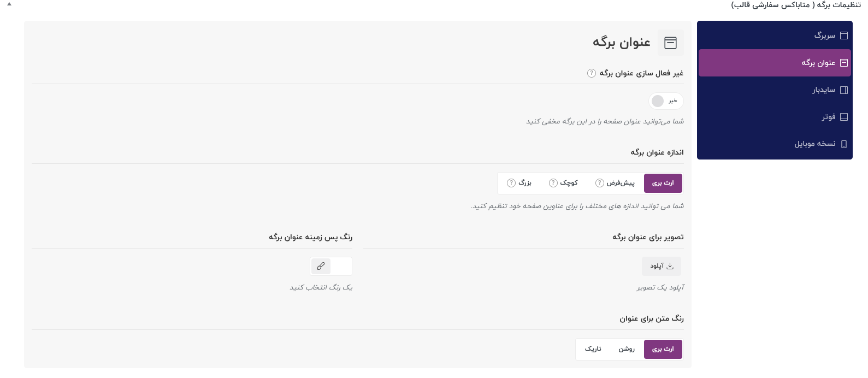The width and height of the screenshot is (868, 378).
Task: Click the background color value field
Action: [341, 266]
